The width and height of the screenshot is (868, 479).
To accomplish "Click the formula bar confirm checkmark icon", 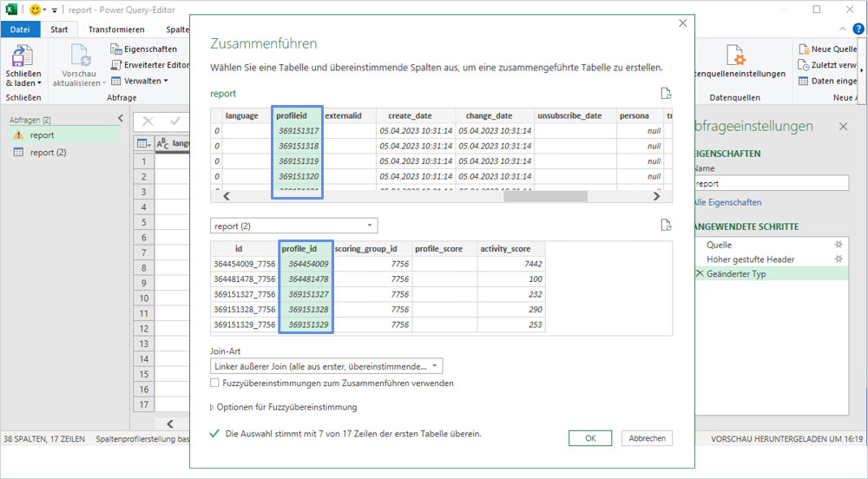I will coord(175,121).
